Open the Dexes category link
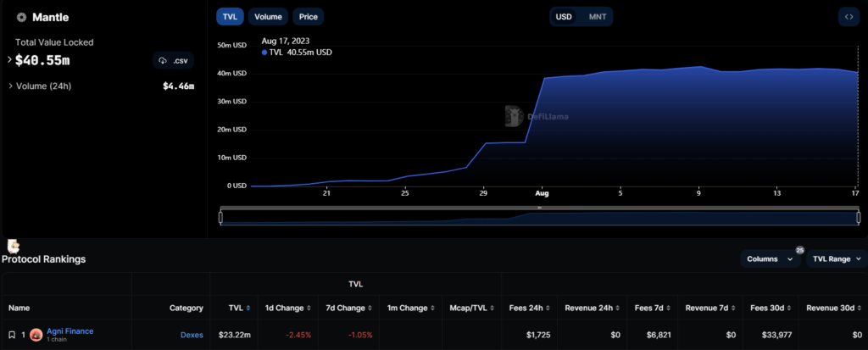 192,335
